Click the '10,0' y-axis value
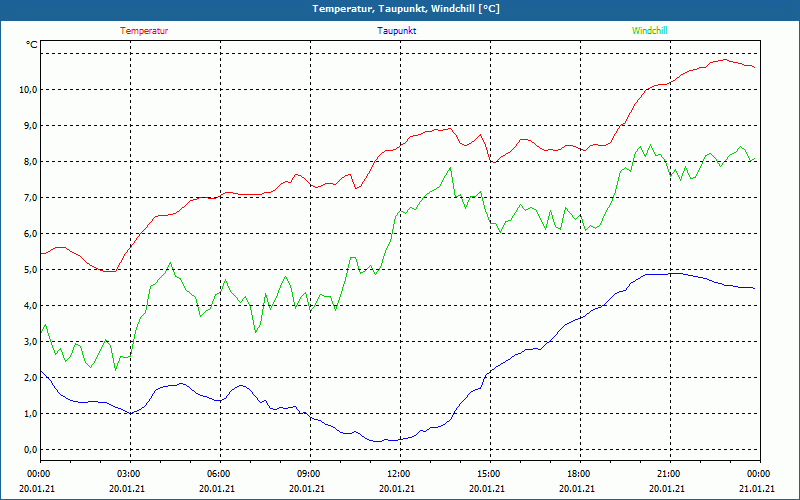Viewport: 800px width, 500px height. (x=28, y=90)
